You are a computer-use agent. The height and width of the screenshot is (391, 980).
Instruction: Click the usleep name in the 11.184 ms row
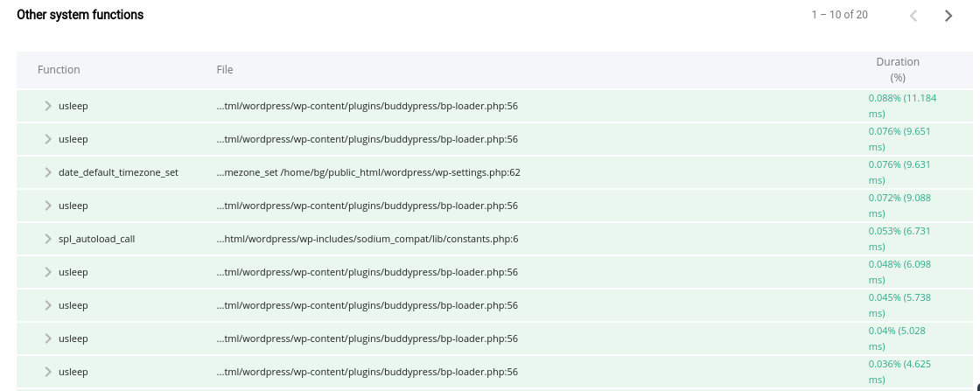(x=73, y=106)
